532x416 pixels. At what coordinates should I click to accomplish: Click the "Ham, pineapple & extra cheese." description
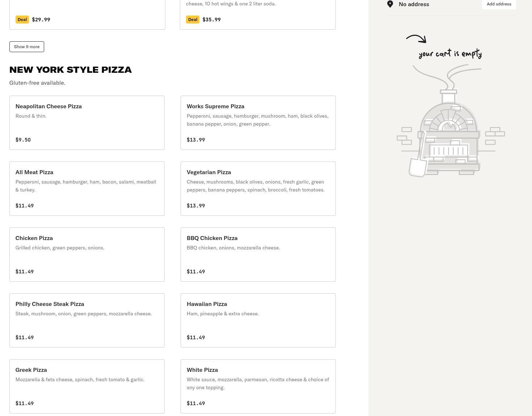[x=223, y=314]
